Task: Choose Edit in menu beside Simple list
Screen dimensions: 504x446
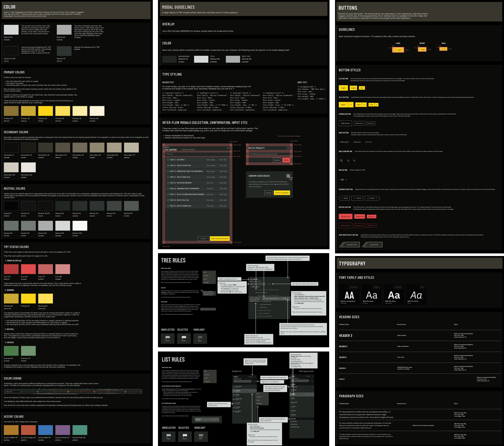Action: coord(258,394)
